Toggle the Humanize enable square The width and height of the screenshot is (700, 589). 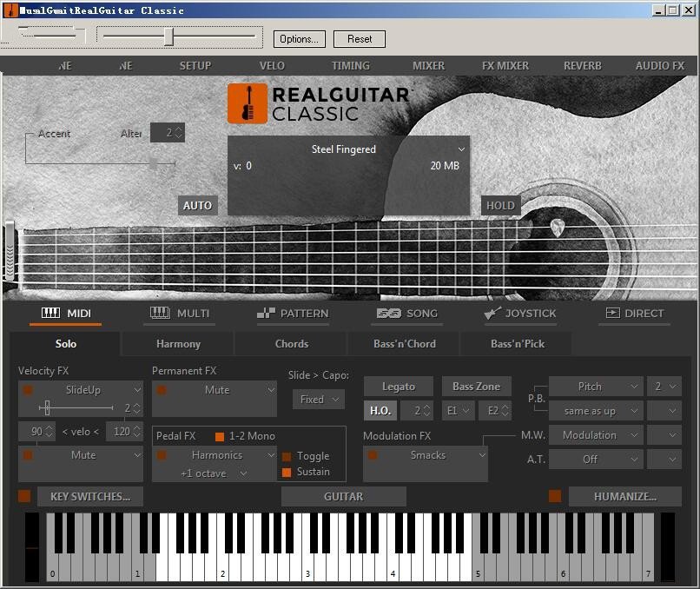coord(555,496)
